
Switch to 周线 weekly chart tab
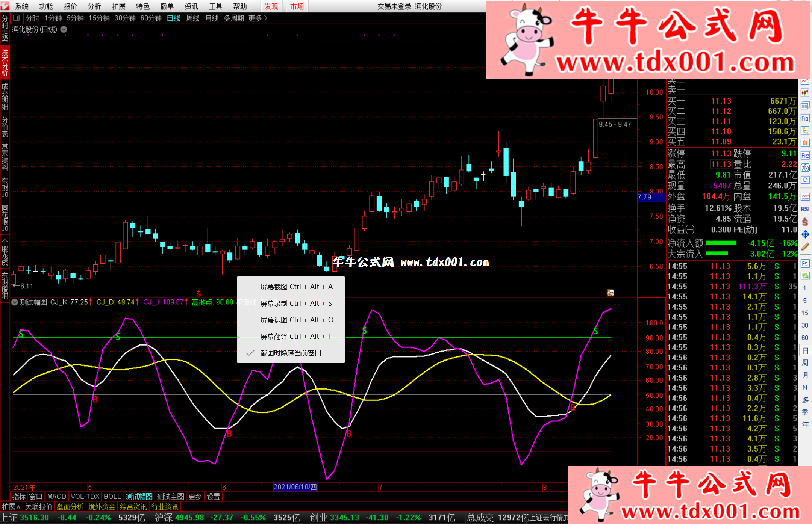click(192, 18)
